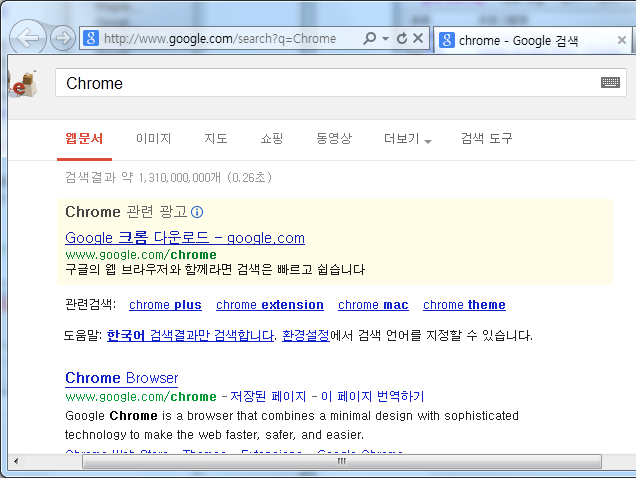Screen dimensions: 636x478
Task: Click the magnifier search icon in address bar
Action: point(370,39)
